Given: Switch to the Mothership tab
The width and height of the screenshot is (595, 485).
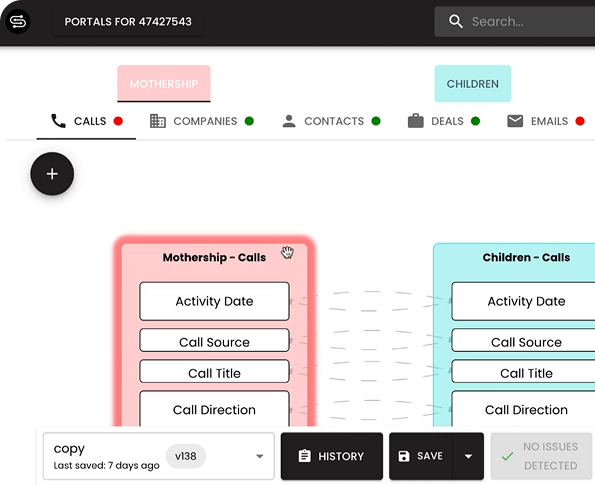Looking at the screenshot, I should coord(164,83).
